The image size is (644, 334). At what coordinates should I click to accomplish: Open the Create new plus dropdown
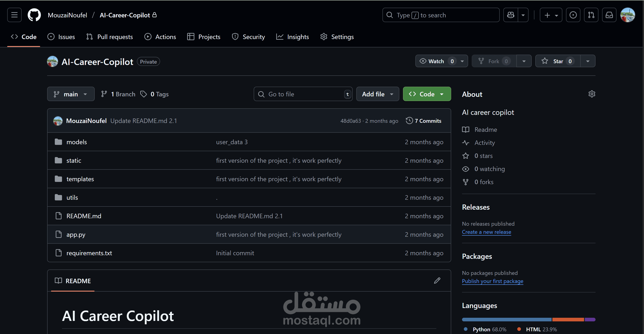(551, 15)
